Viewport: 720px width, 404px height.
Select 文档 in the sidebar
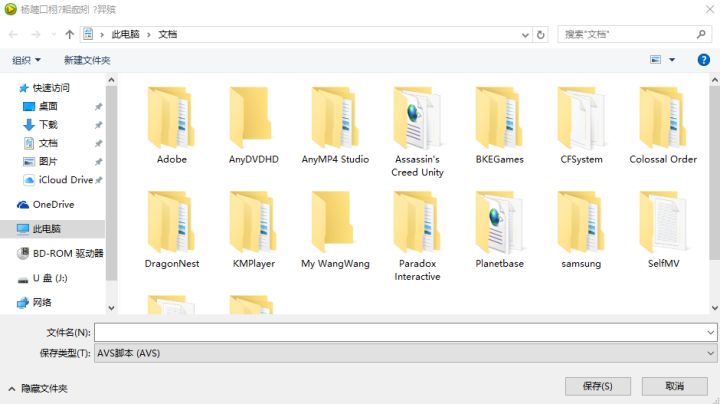click(x=40, y=143)
